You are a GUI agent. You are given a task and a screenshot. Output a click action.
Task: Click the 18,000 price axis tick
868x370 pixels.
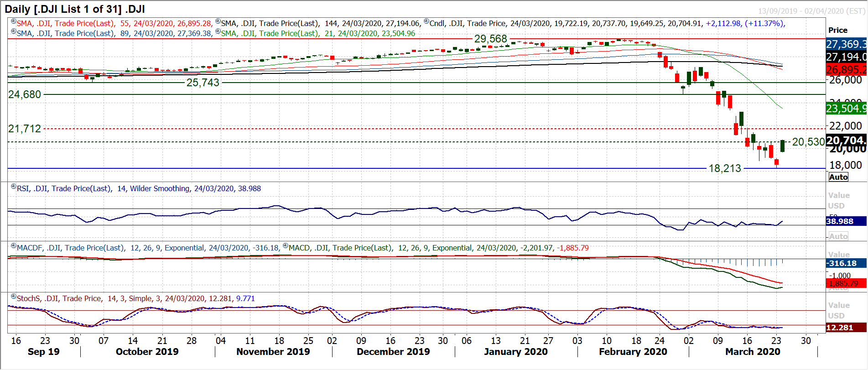[846, 165]
